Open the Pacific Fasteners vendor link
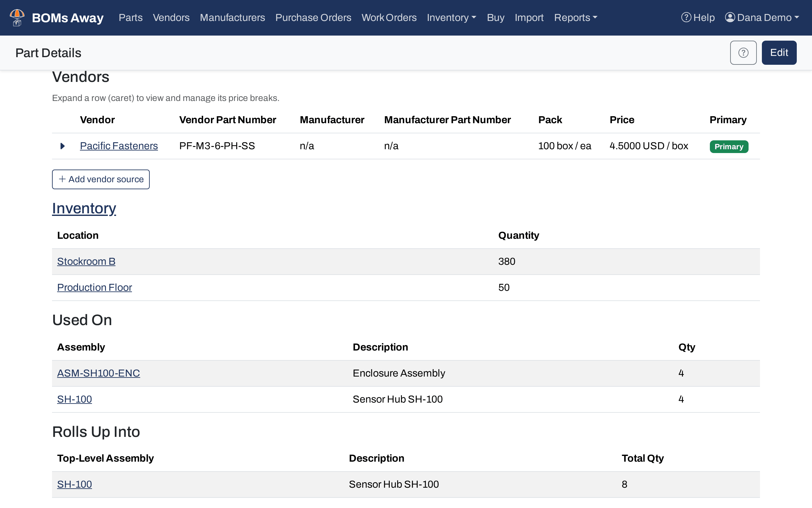This screenshot has width=812, height=508. click(119, 146)
